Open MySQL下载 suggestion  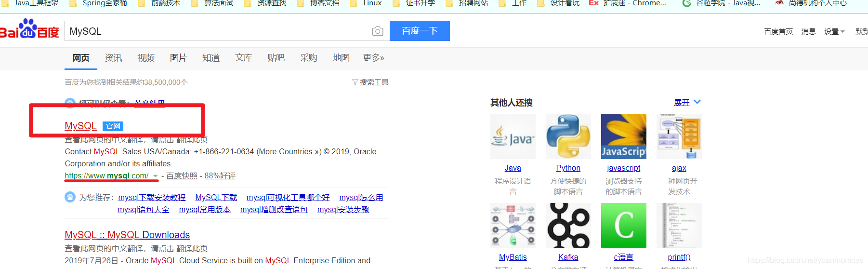click(x=216, y=198)
